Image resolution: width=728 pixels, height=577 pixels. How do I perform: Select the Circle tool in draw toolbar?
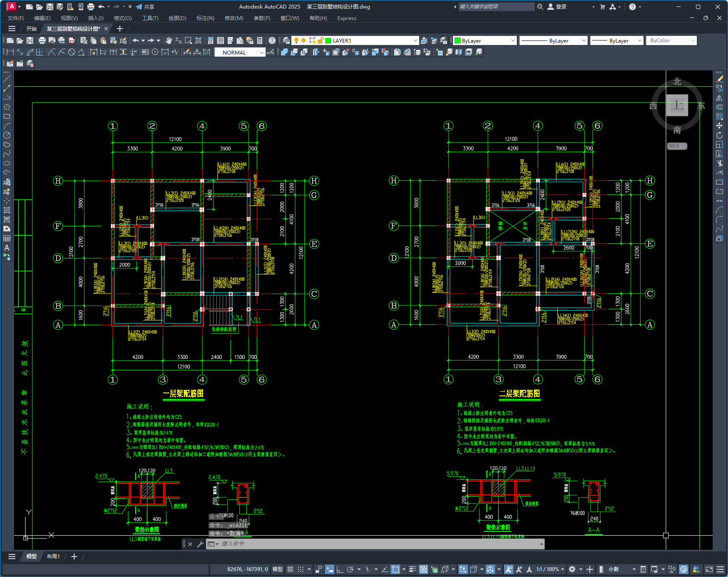pyautogui.click(x=7, y=135)
